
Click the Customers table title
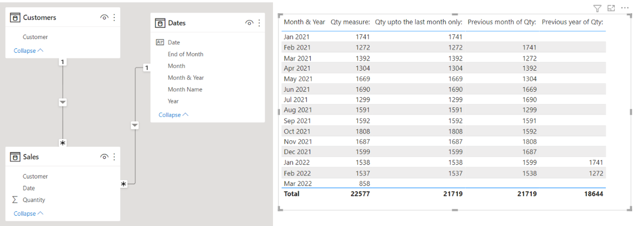[x=40, y=18]
